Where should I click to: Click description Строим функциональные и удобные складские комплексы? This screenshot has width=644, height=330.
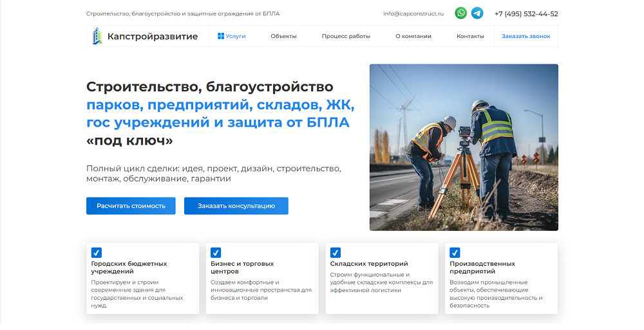click(381, 282)
